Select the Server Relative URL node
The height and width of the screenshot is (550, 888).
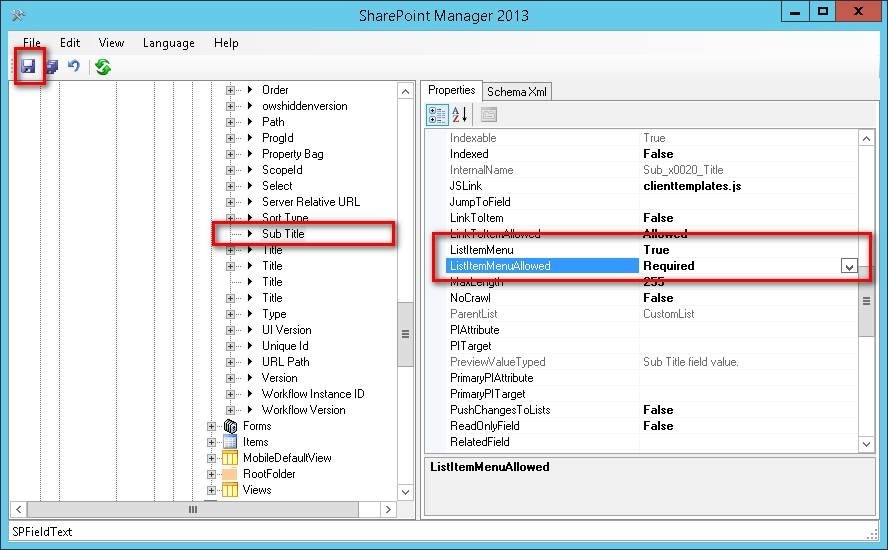click(310, 202)
